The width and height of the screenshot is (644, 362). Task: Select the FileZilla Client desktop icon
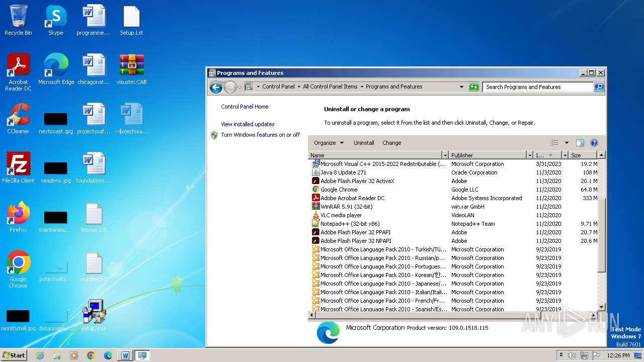pyautogui.click(x=18, y=168)
